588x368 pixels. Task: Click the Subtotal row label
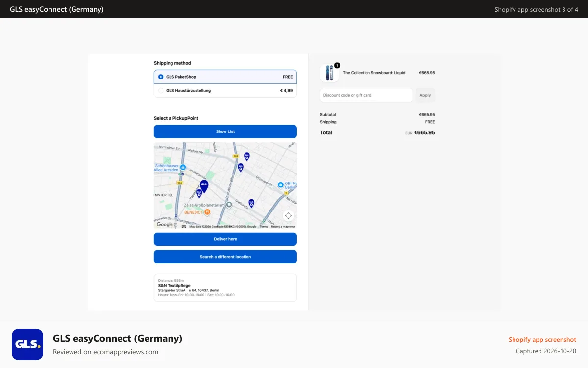328,115
